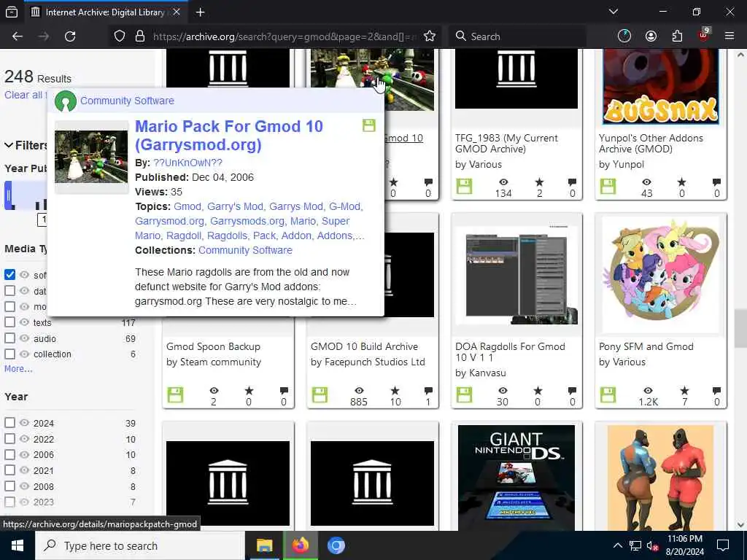Expand more media types with More...
Image resolution: width=747 pixels, height=560 pixels.
pyautogui.click(x=18, y=368)
